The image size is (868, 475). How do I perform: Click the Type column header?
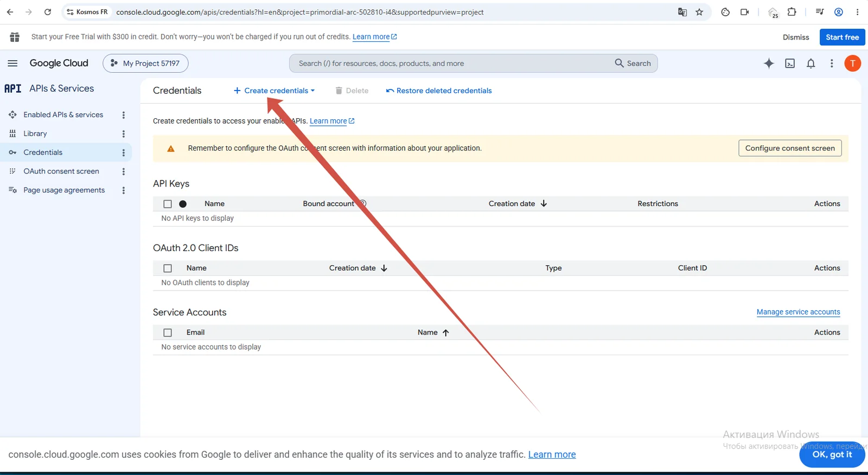coord(553,268)
